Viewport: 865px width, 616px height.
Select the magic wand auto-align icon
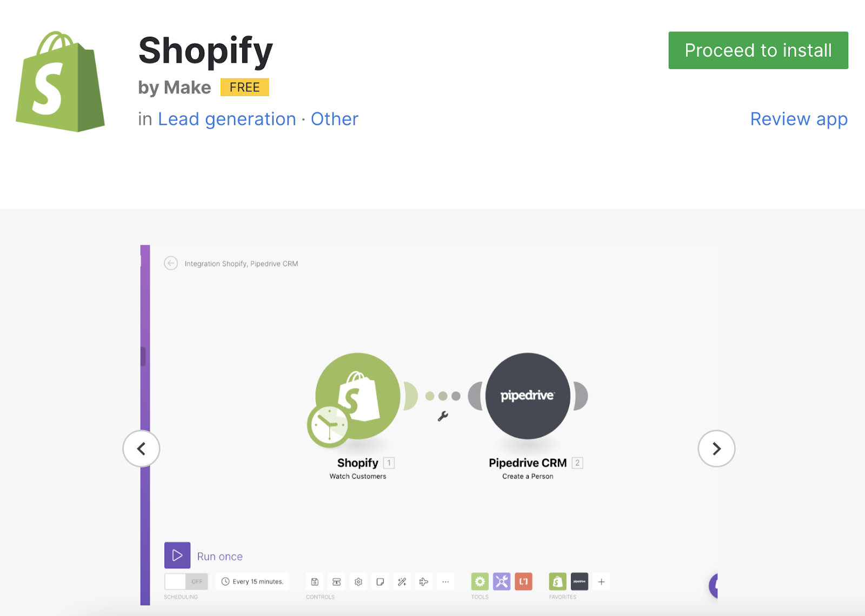click(x=401, y=581)
